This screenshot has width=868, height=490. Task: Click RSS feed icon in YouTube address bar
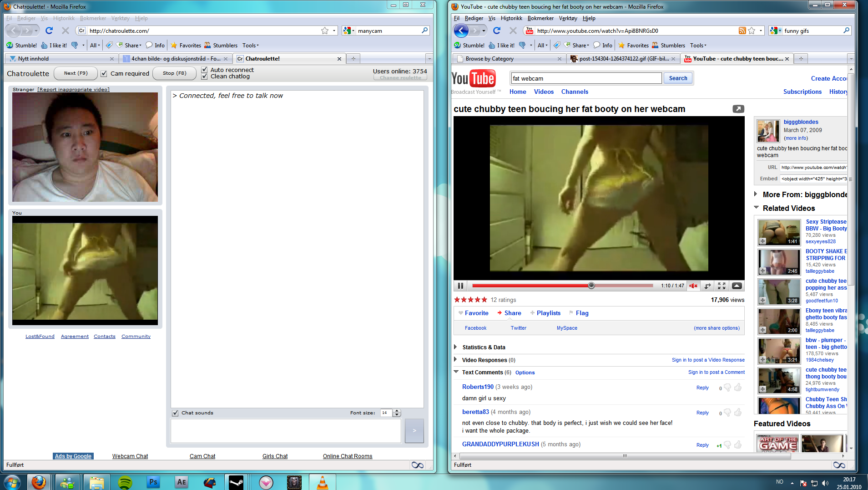pos(742,31)
